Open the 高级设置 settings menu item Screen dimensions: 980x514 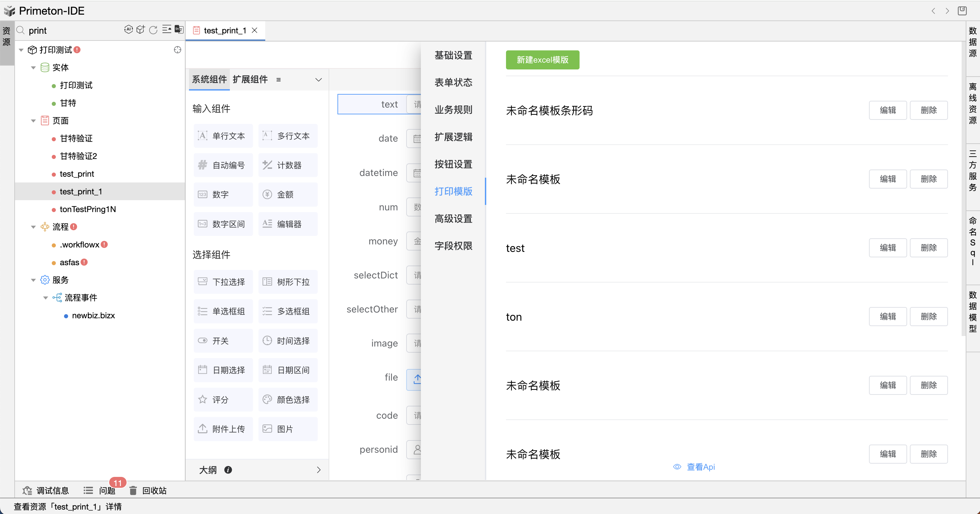pyautogui.click(x=453, y=219)
